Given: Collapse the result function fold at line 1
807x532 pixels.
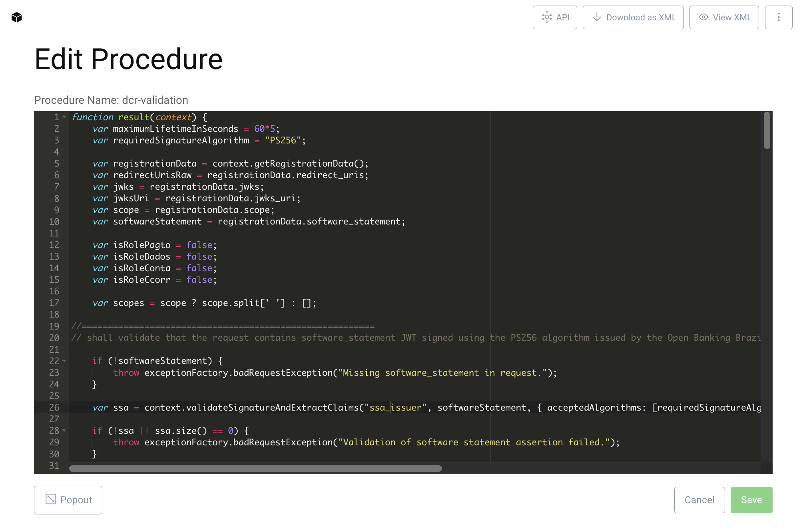Looking at the screenshot, I should [x=64, y=117].
